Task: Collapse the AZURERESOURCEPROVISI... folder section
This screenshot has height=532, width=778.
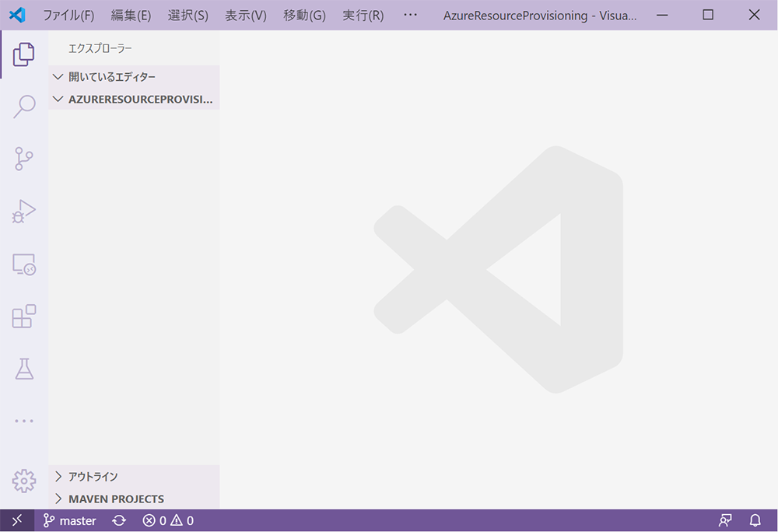Action: click(134, 99)
